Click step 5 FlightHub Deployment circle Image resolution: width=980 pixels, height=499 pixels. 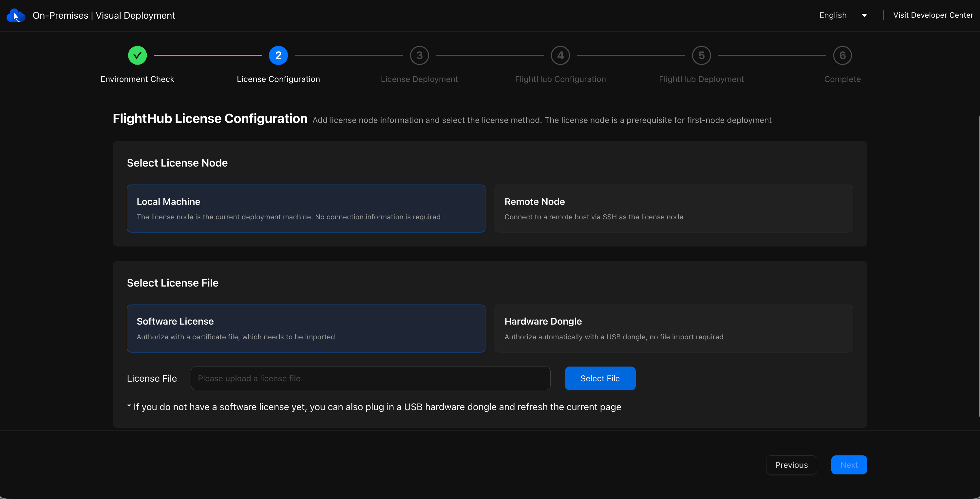click(701, 55)
